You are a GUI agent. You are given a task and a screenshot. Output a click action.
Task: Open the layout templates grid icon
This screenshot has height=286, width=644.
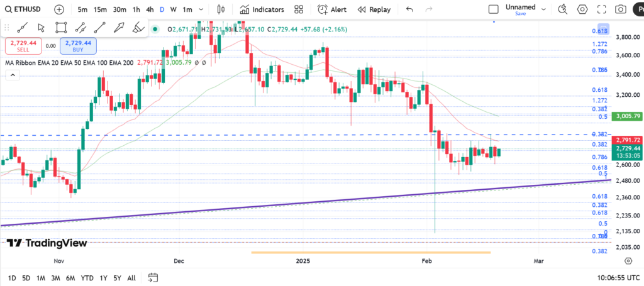click(299, 9)
